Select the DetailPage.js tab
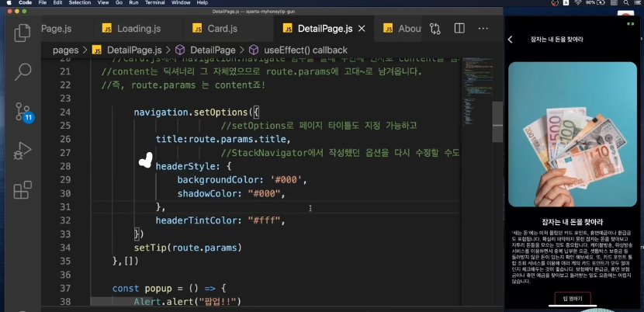This screenshot has width=644, height=312. (324, 29)
